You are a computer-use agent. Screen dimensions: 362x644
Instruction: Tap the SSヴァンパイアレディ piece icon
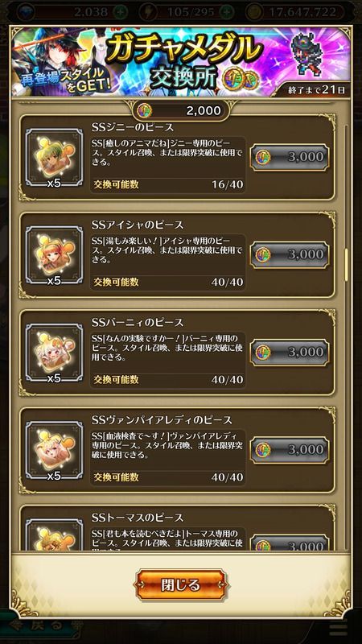[54, 450]
